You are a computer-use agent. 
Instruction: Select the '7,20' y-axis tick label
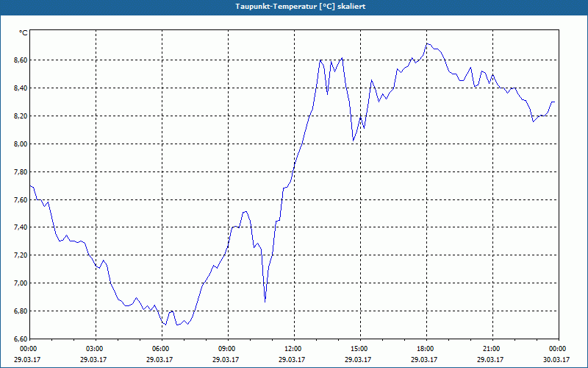coord(21,255)
